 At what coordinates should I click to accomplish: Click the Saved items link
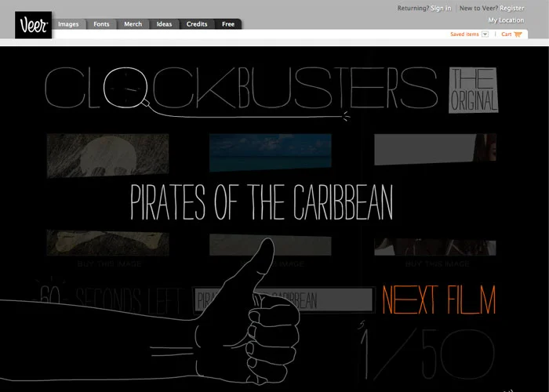pos(464,34)
